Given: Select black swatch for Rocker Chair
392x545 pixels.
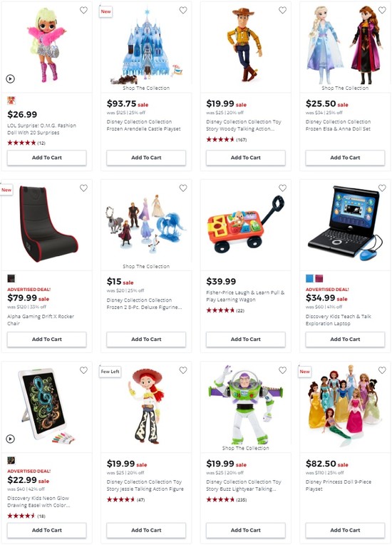Looking at the screenshot, I should (x=11, y=278).
